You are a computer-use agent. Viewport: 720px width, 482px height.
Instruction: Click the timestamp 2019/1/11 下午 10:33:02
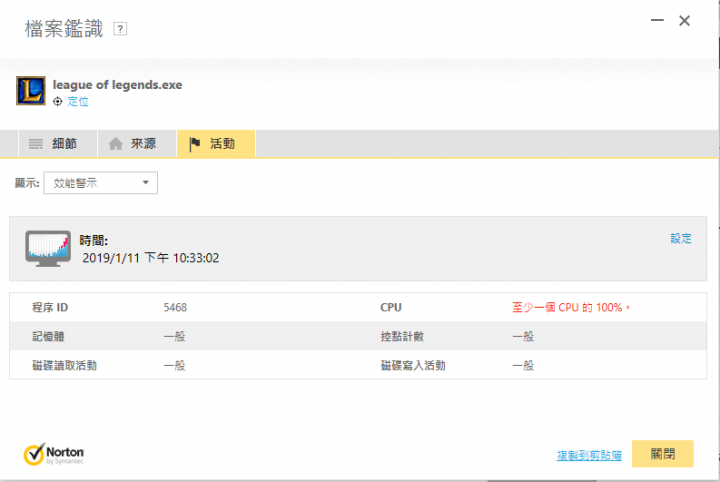151,258
